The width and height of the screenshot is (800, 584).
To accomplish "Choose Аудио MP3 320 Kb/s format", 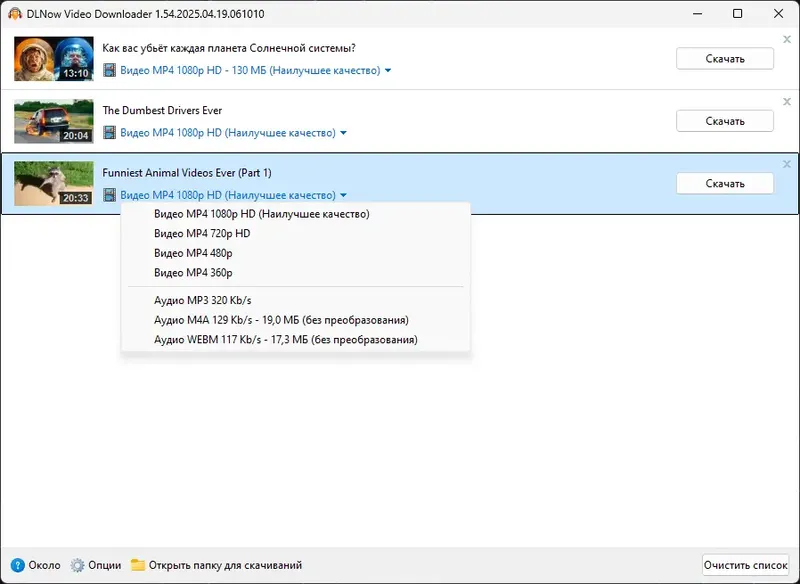I will pyautogui.click(x=203, y=300).
